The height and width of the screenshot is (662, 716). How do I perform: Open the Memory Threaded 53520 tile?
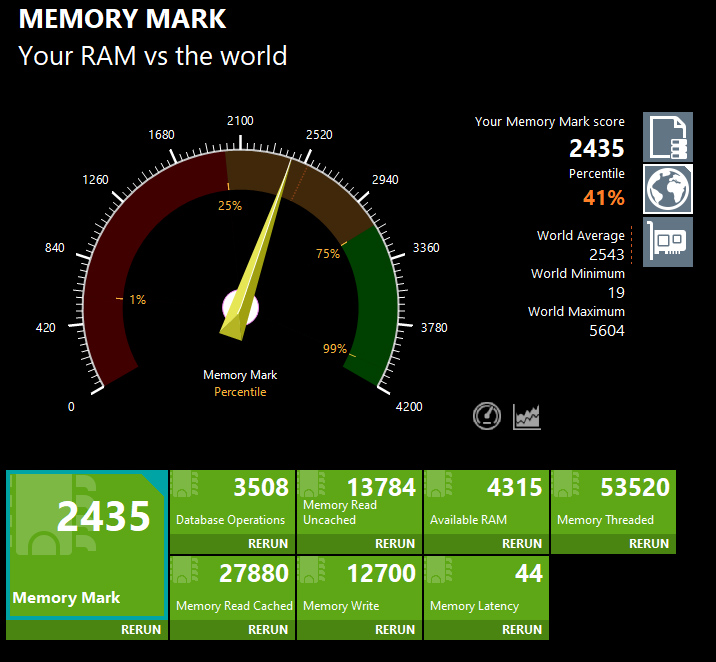coord(613,502)
